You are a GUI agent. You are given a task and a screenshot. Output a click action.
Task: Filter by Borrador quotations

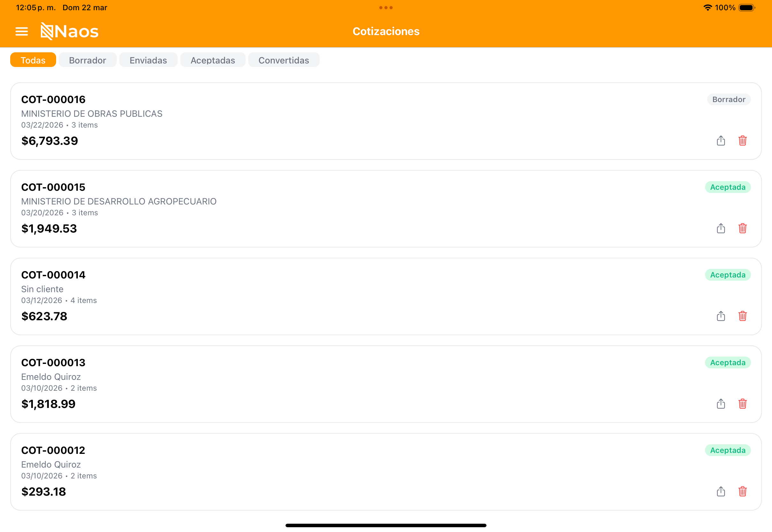(88, 60)
